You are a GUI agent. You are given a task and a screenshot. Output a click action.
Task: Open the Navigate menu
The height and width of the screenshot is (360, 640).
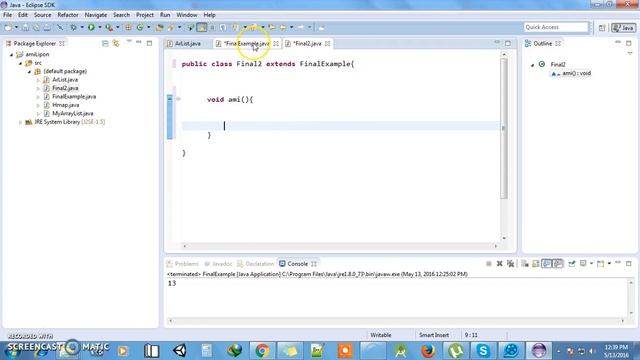click(96, 15)
